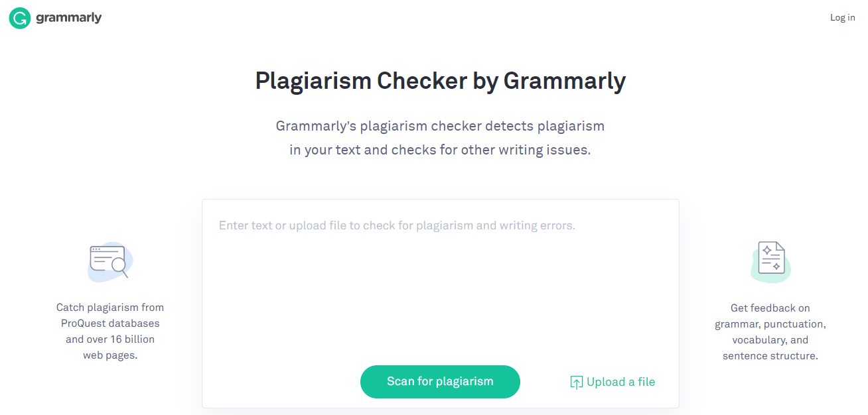Select the browser window with magnifier icon

click(x=110, y=262)
